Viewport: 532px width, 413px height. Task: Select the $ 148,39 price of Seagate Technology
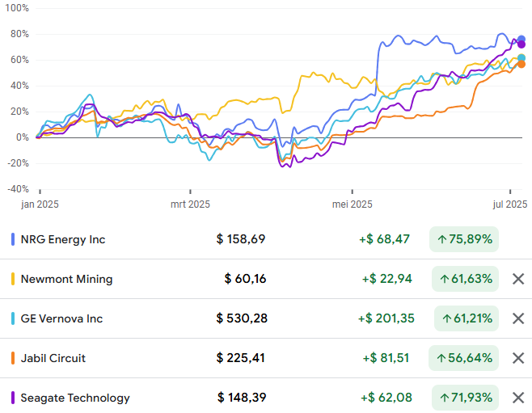[242, 398]
